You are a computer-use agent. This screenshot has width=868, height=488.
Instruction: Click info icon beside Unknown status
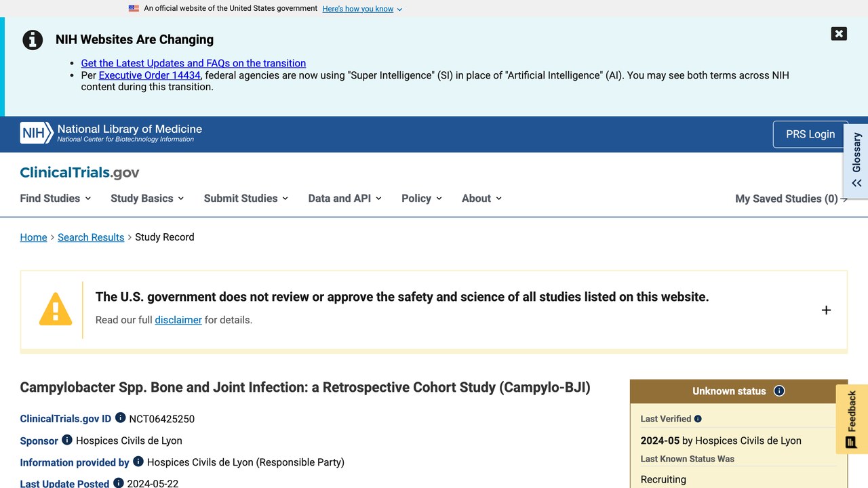779,390
